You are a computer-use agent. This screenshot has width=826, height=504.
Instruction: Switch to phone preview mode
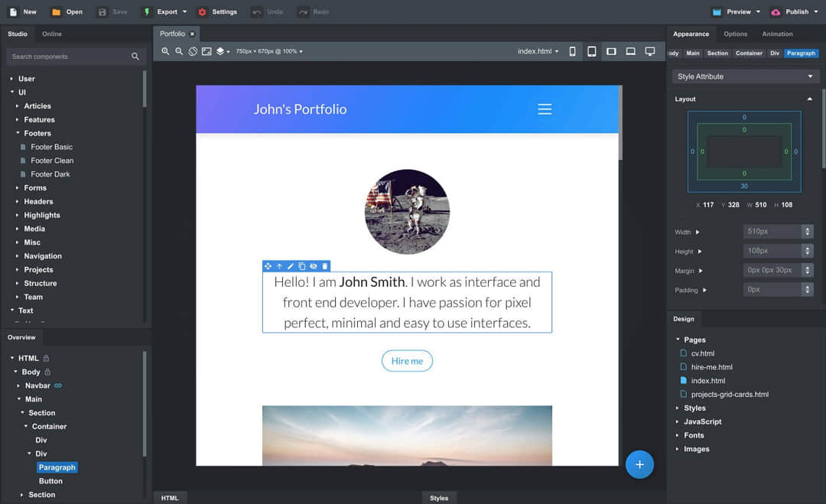pyautogui.click(x=572, y=51)
